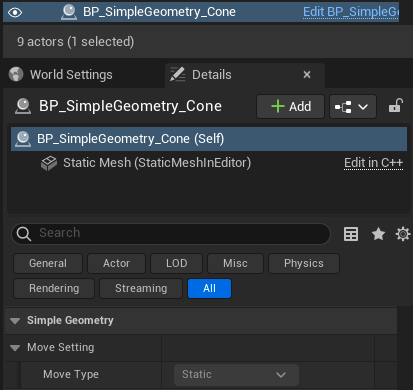The width and height of the screenshot is (413, 390).
Task: Focus the details Search field
Action: coord(171,234)
